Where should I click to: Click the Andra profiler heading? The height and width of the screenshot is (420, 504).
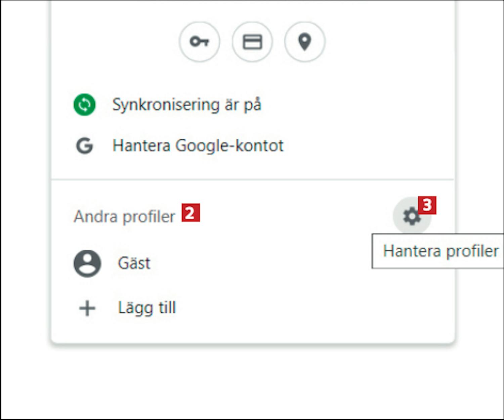[124, 217]
